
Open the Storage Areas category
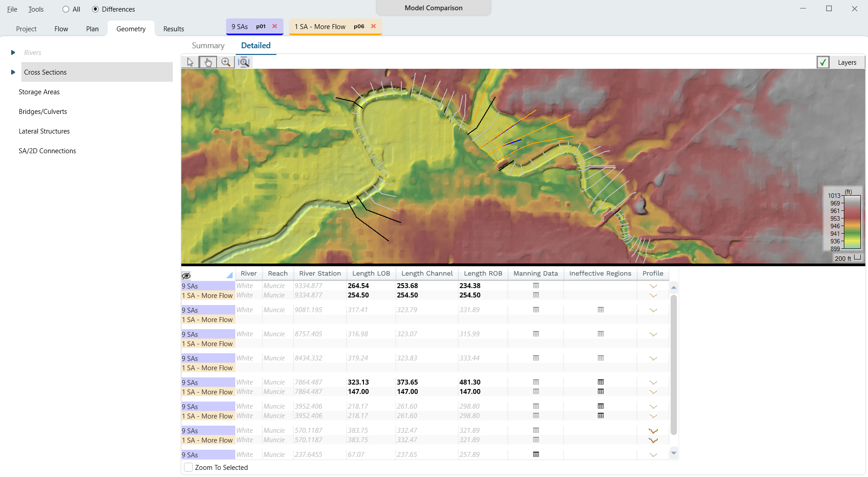[39, 92]
